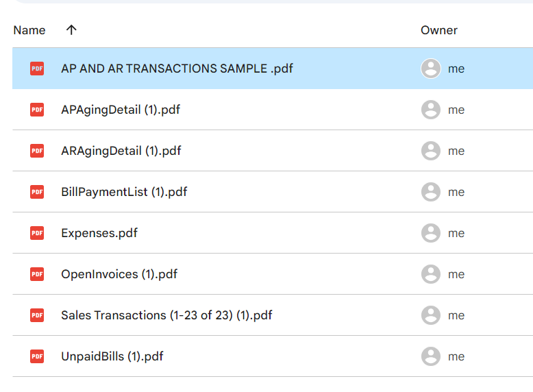Viewport: 533px width, 392px height.
Task: Toggle sort direction with the arrow next to Name
Action: click(x=71, y=30)
